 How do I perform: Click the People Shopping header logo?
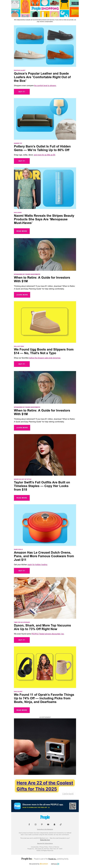[45, 8]
